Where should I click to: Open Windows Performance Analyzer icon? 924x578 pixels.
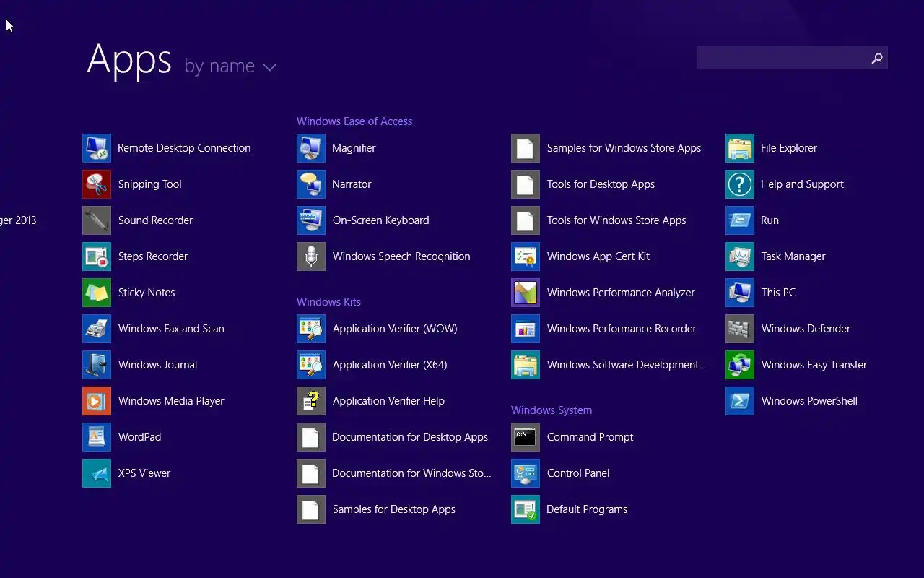click(526, 293)
